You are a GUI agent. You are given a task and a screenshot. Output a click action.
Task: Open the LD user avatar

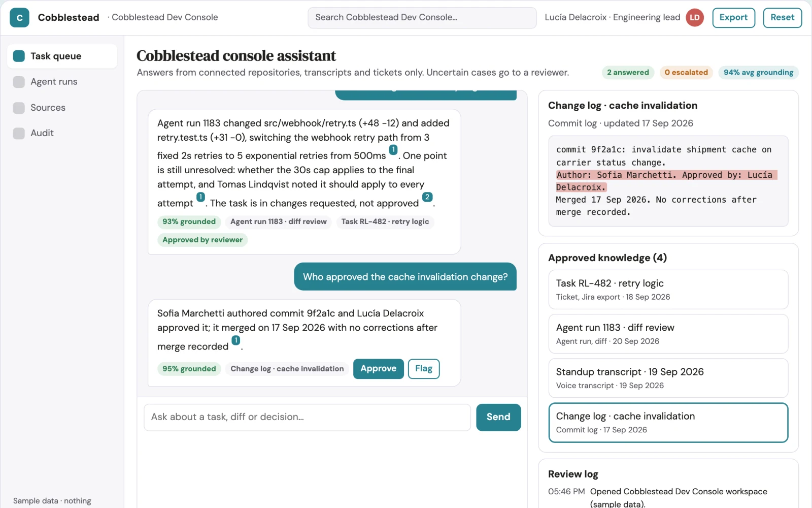694,18
